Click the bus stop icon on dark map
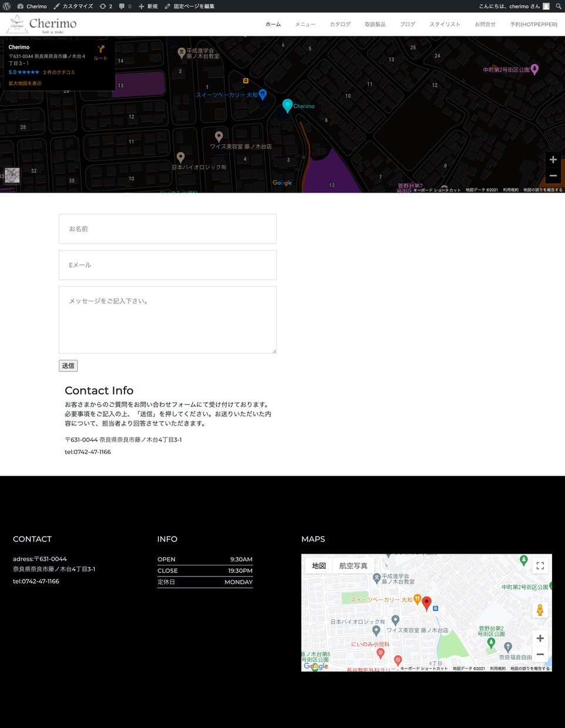 click(x=245, y=80)
